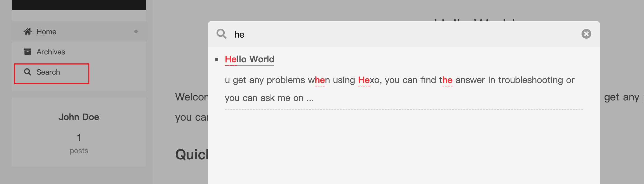Open the "Hello World" search result
644x184 pixels.
pyautogui.click(x=249, y=59)
